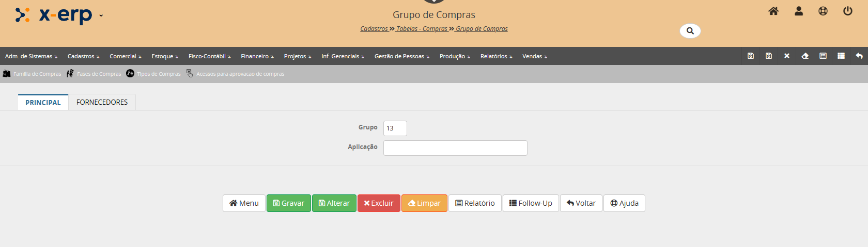Viewport: 868px width, 247px height.
Task: Click into the Aplicação text field
Action: tap(455, 148)
